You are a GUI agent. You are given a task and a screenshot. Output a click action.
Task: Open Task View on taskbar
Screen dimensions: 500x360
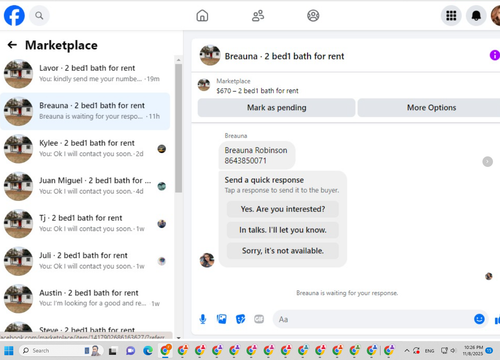coord(113,351)
